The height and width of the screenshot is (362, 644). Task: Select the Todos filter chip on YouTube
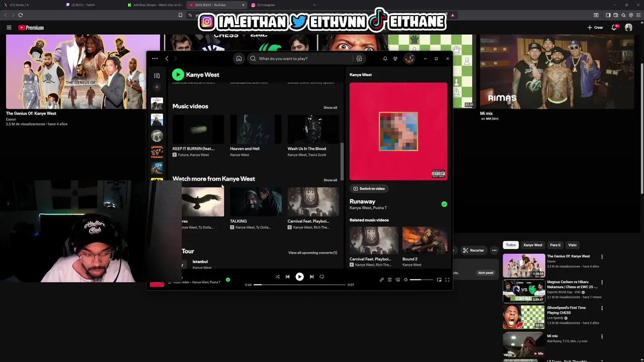tap(511, 245)
